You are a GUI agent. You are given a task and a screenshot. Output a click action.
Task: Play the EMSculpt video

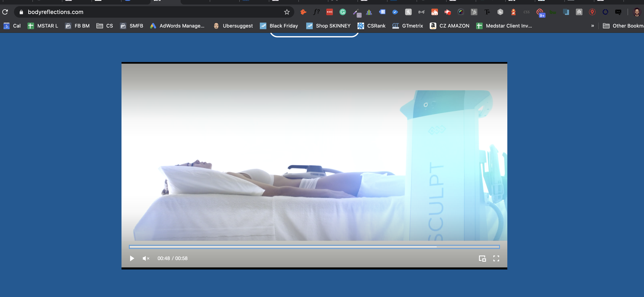pos(132,258)
